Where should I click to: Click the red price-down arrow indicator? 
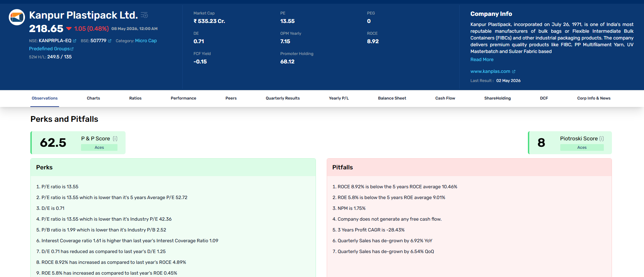(69, 29)
